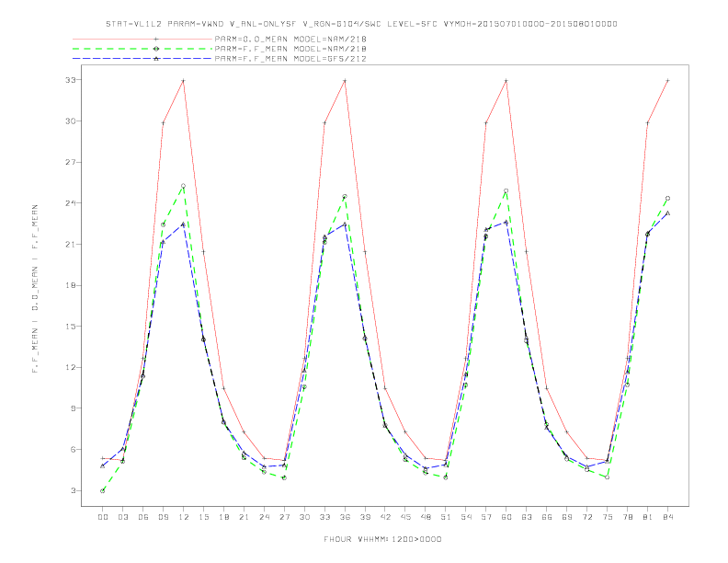This screenshot has height=563, width=728.
Task: Click the green dashed legend line sample
Action: pyautogui.click(x=142, y=49)
